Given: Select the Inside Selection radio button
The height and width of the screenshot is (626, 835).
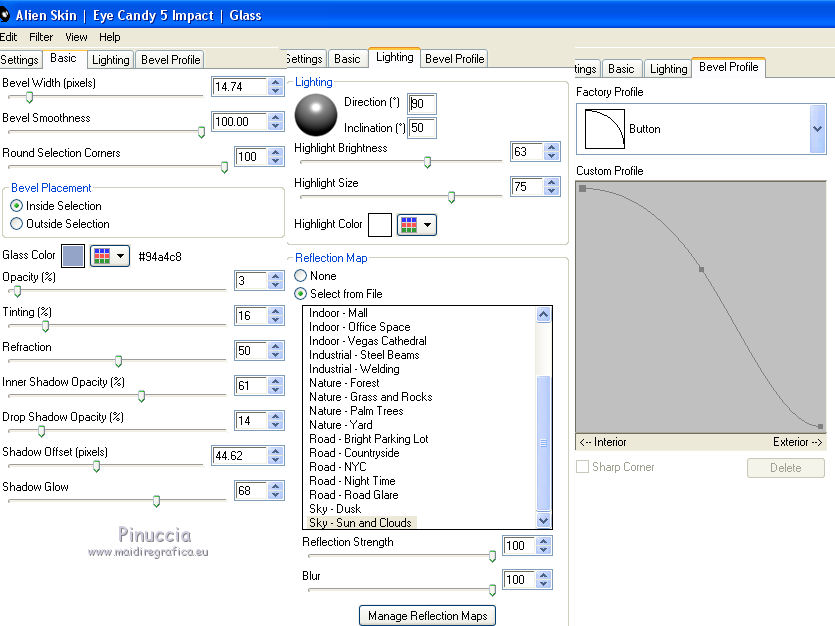Looking at the screenshot, I should (17, 206).
